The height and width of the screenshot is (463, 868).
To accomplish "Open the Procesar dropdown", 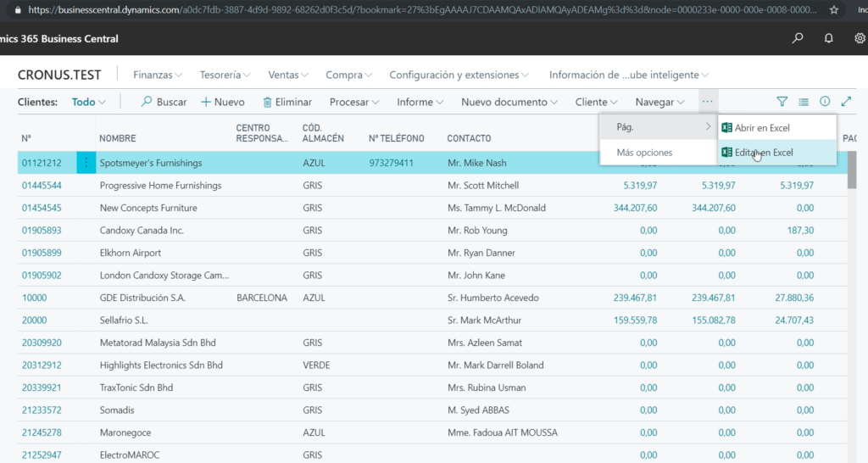I will (x=353, y=102).
